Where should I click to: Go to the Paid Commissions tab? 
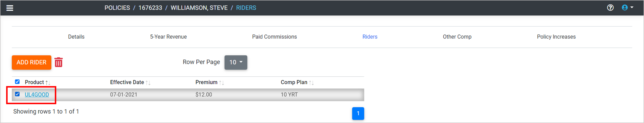(x=274, y=37)
